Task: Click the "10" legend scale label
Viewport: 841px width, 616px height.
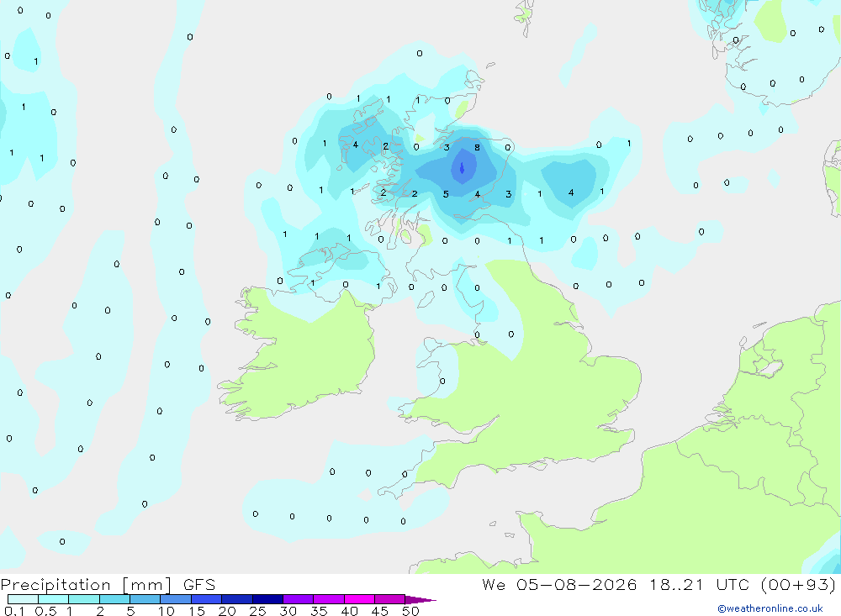Action: (x=167, y=611)
